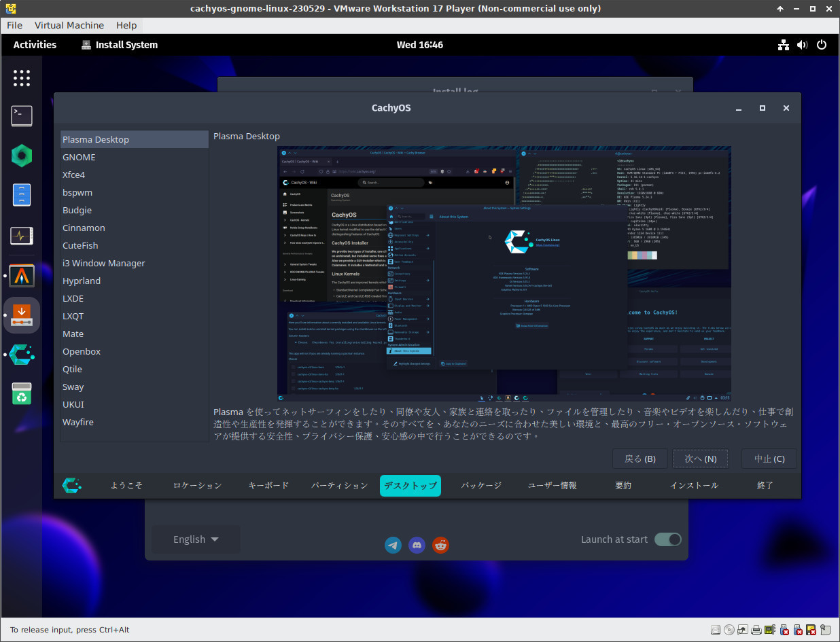Viewport: 840px width, 642px height.
Task: Click the Reddit icon in CachyOS Hello window
Action: pyautogui.click(x=441, y=545)
